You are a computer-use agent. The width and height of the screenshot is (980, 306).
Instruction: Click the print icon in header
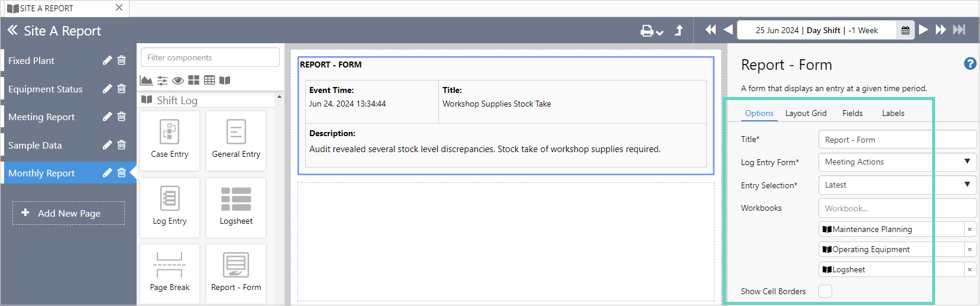[x=647, y=31]
